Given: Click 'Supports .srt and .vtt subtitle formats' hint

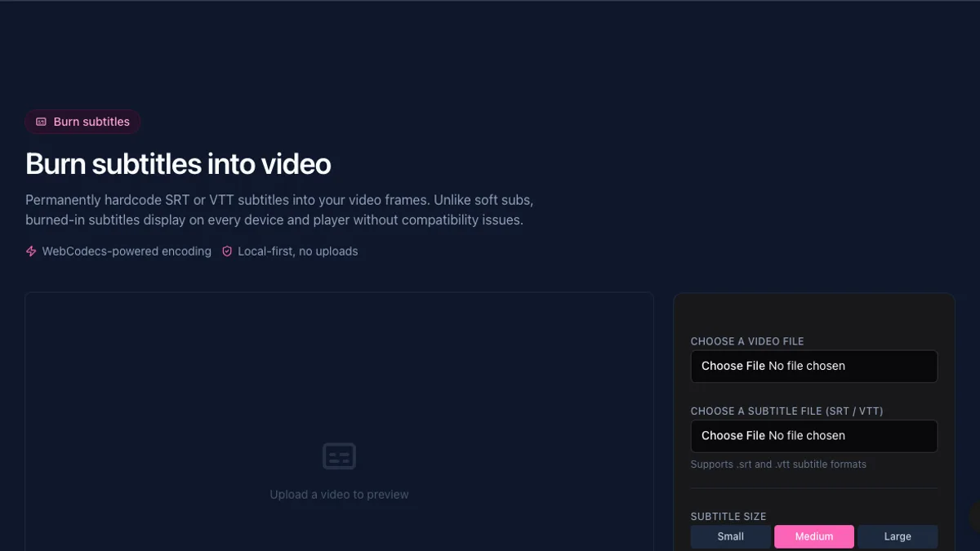Looking at the screenshot, I should tap(778, 464).
